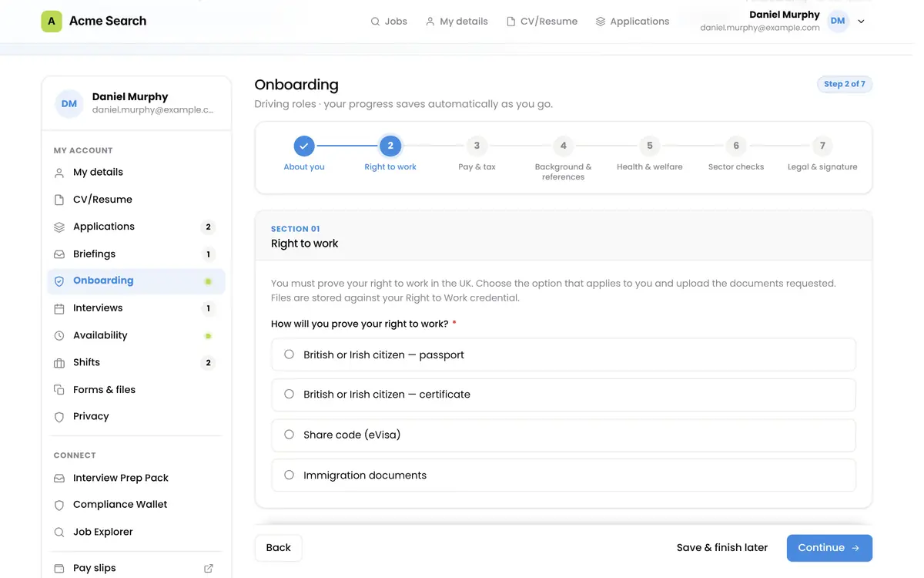Click the CV/Resume document icon in header
The height and width of the screenshot is (578, 924).
(x=511, y=22)
